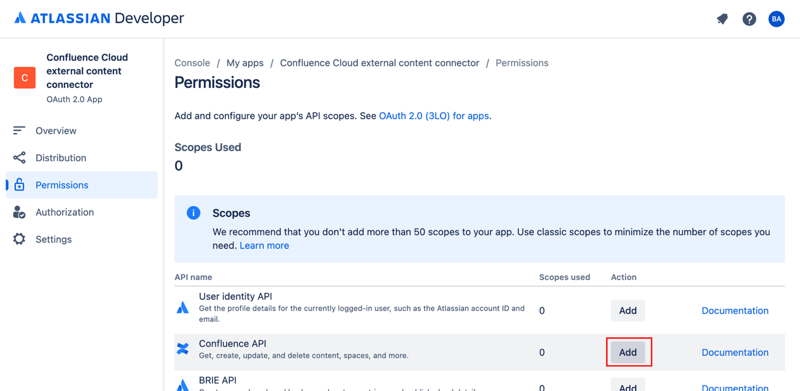Open OAuth 2.0 (3LO) for apps link
This screenshot has width=800, height=391.
coord(434,116)
